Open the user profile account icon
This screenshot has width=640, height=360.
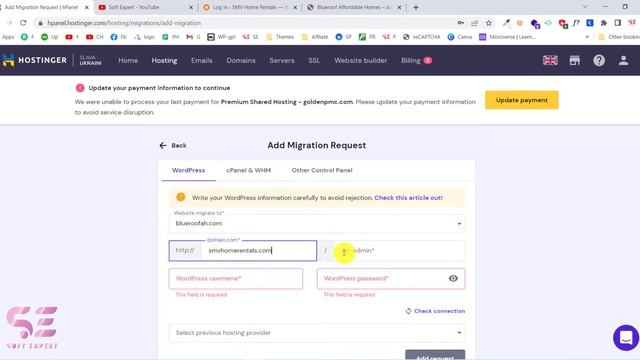pos(623,60)
